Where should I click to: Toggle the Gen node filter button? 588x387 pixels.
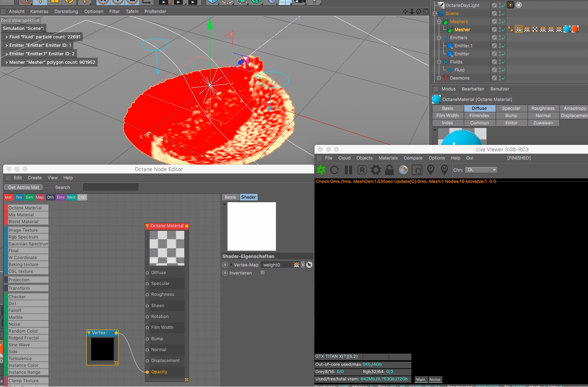[x=29, y=197]
